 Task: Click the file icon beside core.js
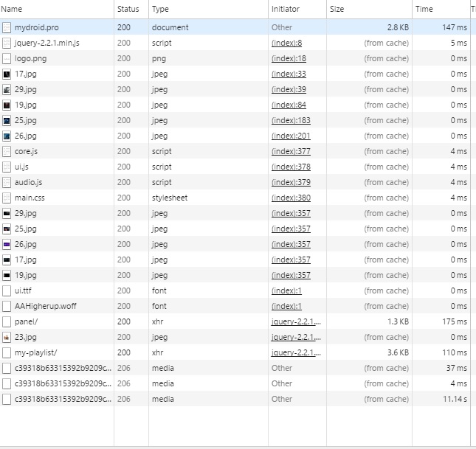[7, 151]
